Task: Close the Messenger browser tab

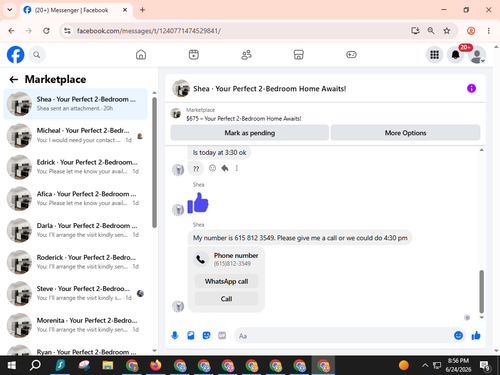Action: pyautogui.click(x=125, y=10)
